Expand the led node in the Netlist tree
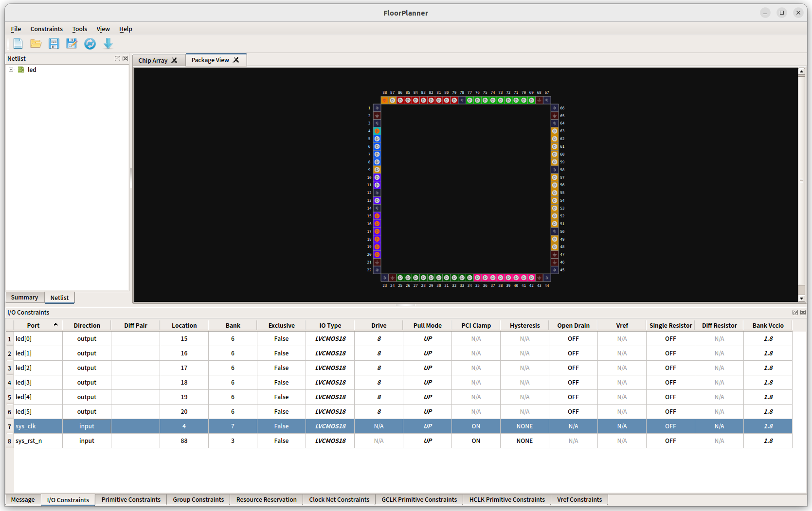This screenshot has height=511, width=812. (x=11, y=70)
